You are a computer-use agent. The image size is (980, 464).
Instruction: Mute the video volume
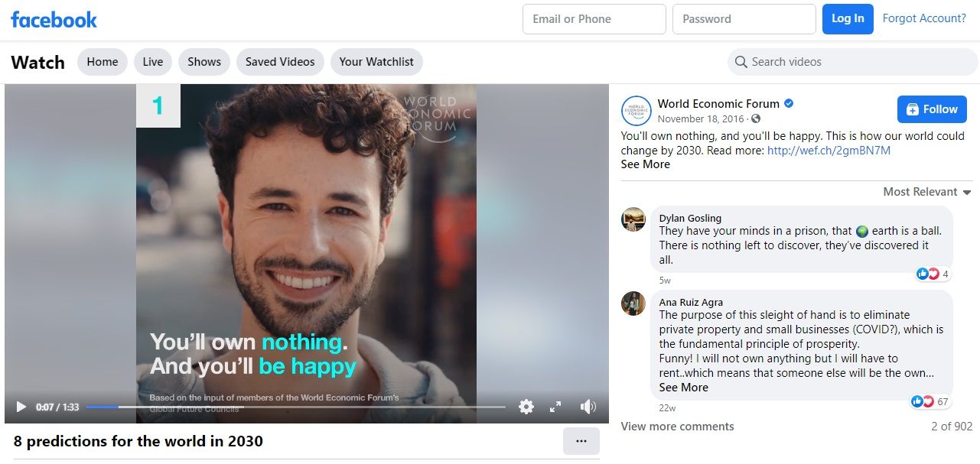click(x=588, y=407)
